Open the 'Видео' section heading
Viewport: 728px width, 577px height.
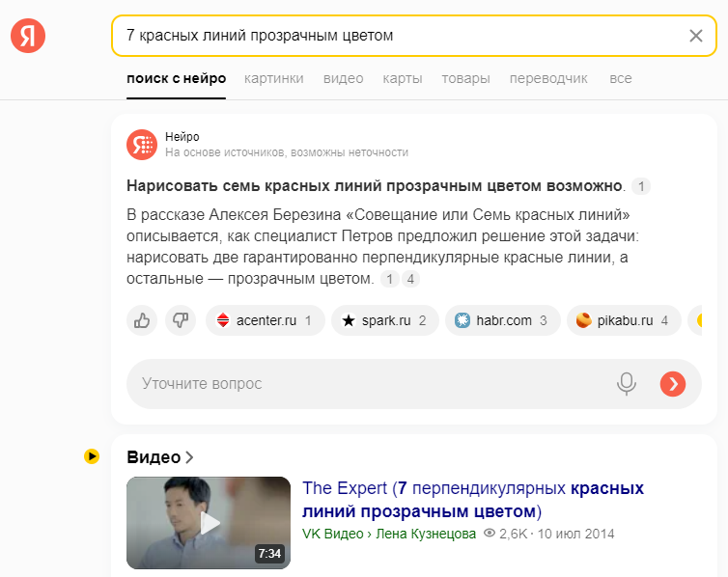pos(154,457)
